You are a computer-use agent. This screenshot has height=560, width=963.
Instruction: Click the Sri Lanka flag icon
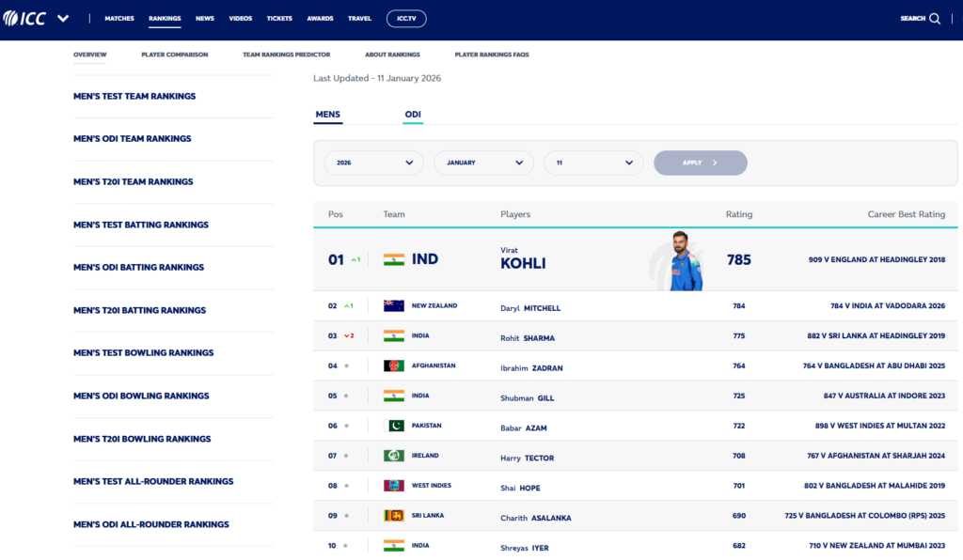pyautogui.click(x=394, y=516)
